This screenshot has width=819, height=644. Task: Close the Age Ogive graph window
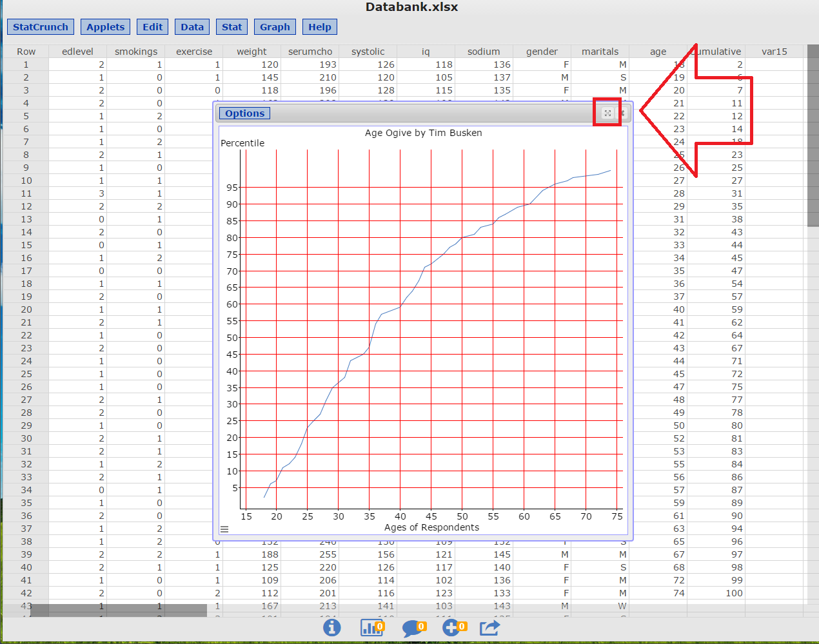[x=623, y=113]
